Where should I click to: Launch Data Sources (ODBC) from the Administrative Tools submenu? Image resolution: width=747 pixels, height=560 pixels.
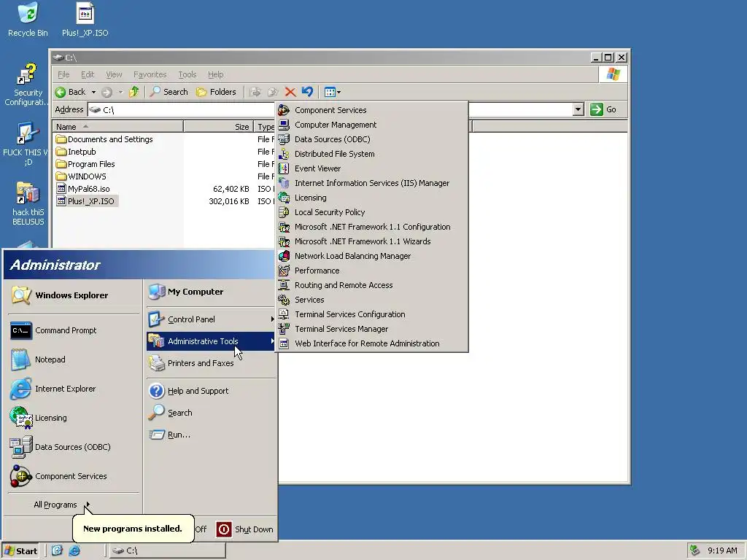(x=371, y=139)
